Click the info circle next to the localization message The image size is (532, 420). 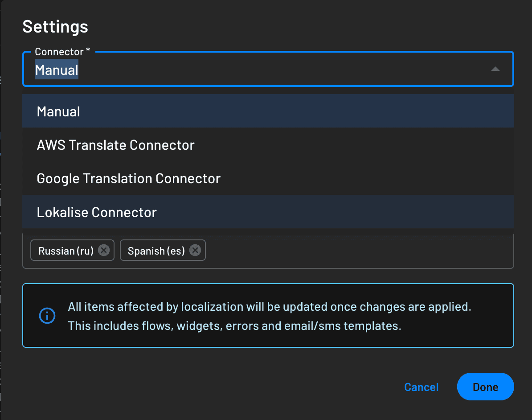coord(47,316)
